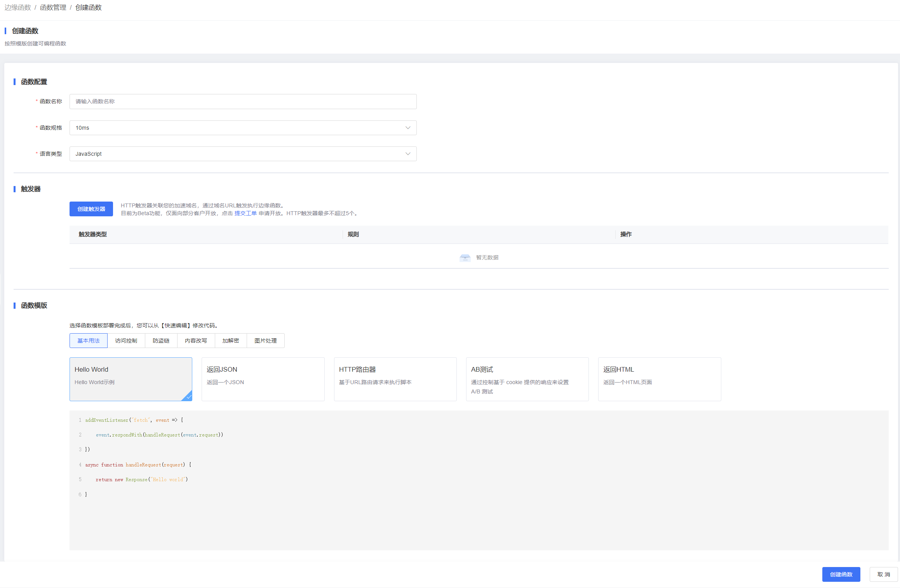Open the 提交工单 link
Screen dimensions: 900x588
click(x=245, y=213)
